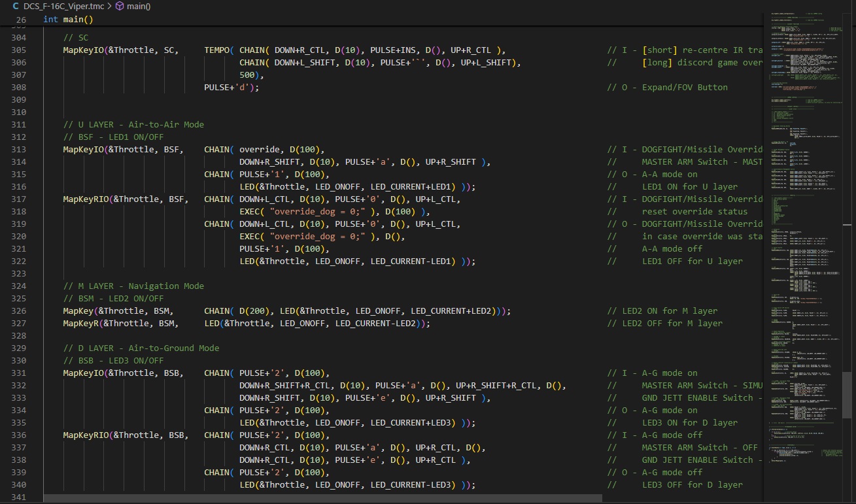This screenshot has height=504, width=856.
Task: Click the "// BSF - LED1 ON/OFF" comment
Action: pyautogui.click(x=113, y=137)
